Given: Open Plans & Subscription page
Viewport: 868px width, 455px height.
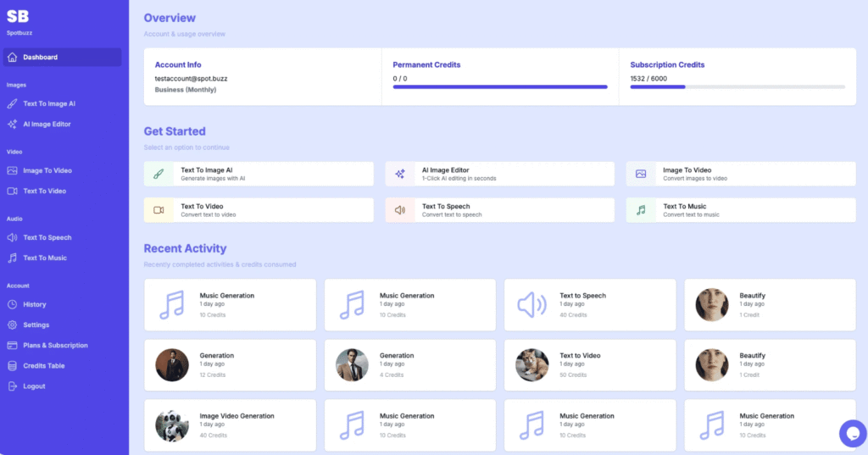Looking at the screenshot, I should pos(62,346).
